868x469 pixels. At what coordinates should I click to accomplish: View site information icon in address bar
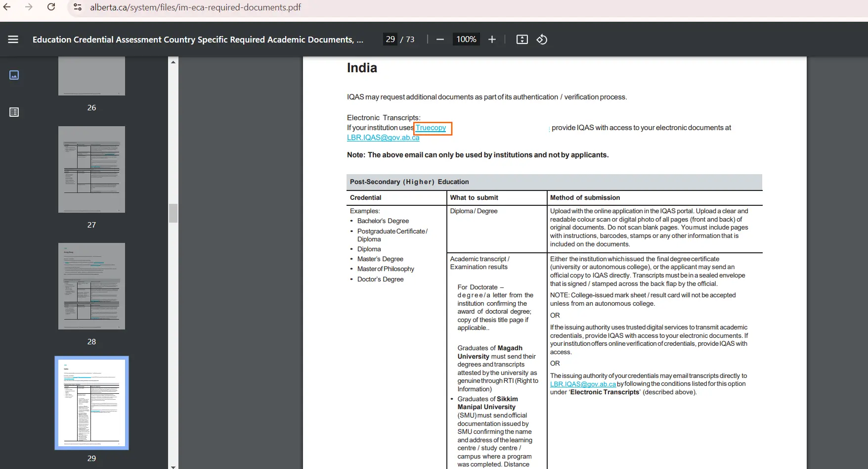(78, 7)
